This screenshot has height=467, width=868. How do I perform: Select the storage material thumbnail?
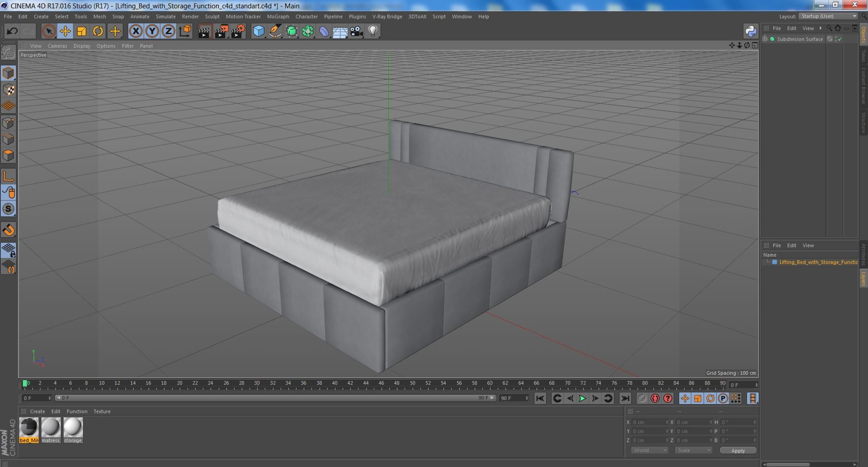pos(73,430)
